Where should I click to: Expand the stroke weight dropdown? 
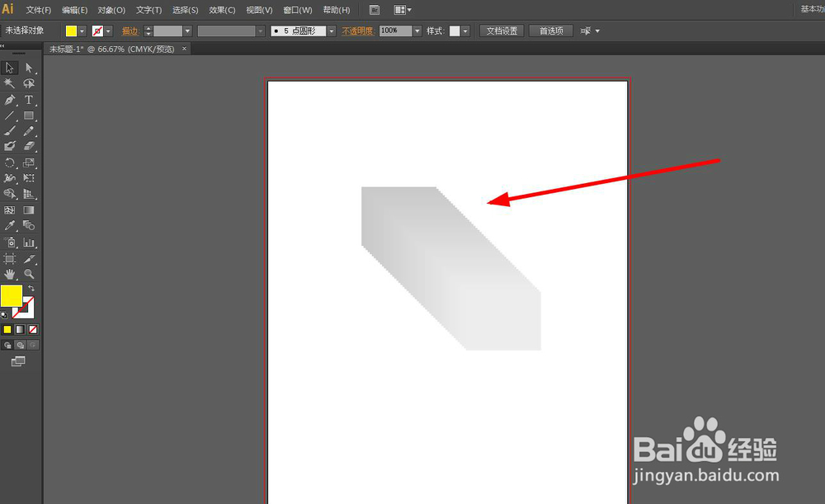pos(187,31)
